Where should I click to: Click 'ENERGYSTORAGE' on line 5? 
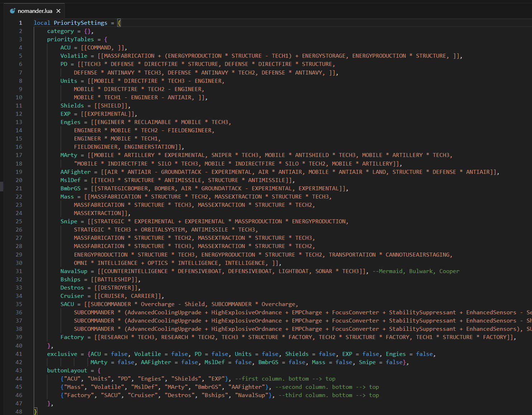click(324, 56)
